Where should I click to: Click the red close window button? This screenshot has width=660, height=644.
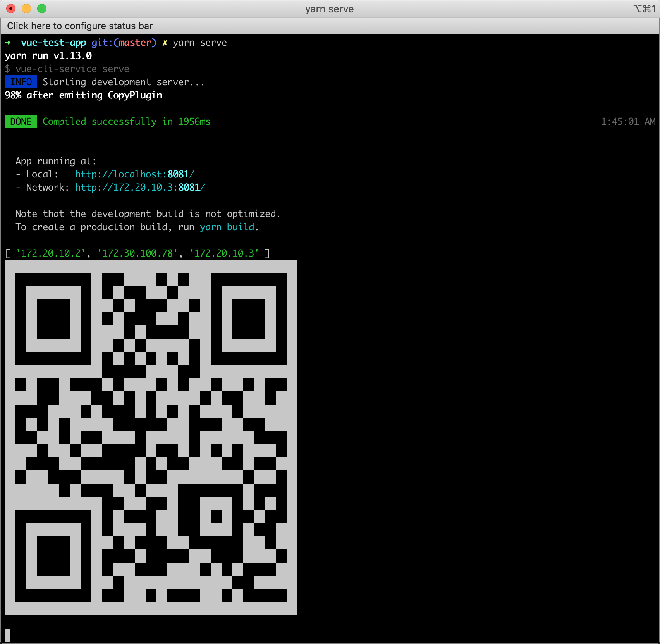(x=11, y=9)
